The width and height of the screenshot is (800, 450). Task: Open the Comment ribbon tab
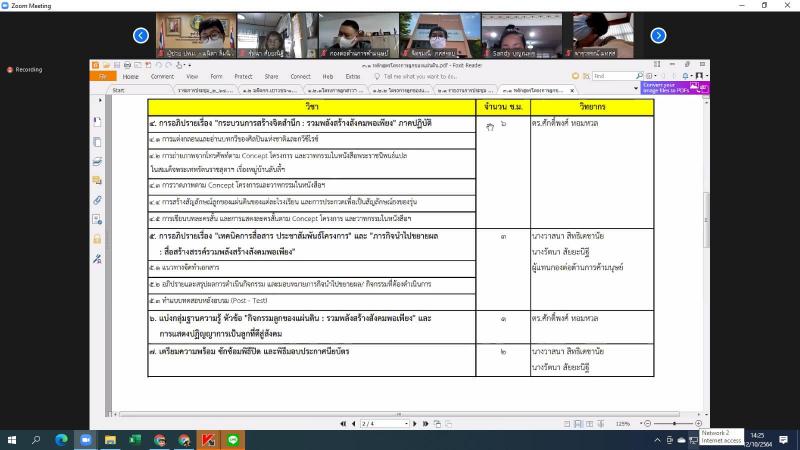(162, 77)
